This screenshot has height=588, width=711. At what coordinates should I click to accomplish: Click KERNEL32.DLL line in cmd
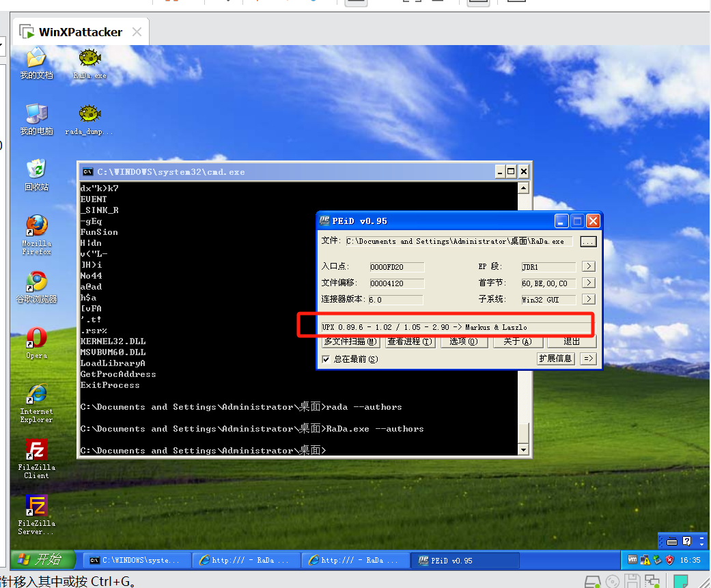click(113, 341)
